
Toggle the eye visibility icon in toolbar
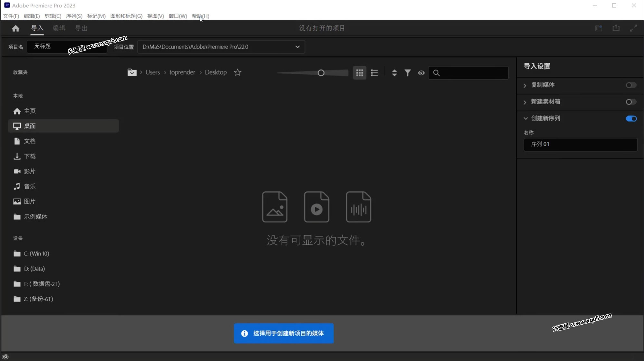coord(421,73)
